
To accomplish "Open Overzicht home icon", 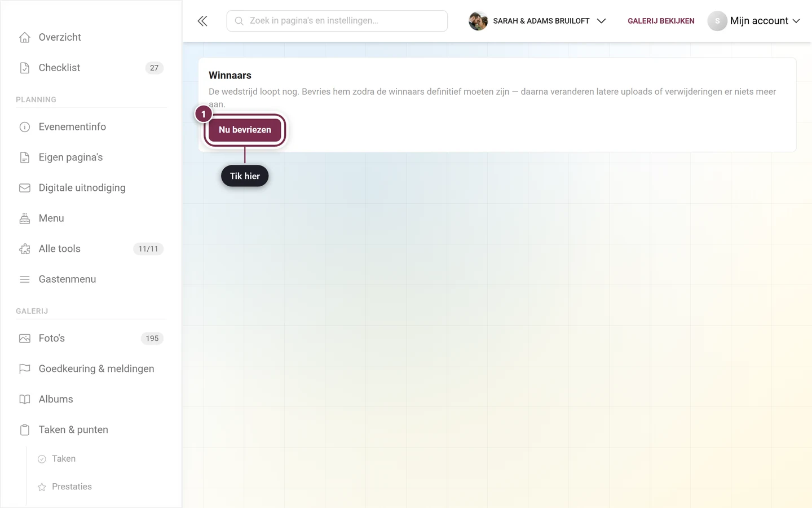I will click(25, 37).
